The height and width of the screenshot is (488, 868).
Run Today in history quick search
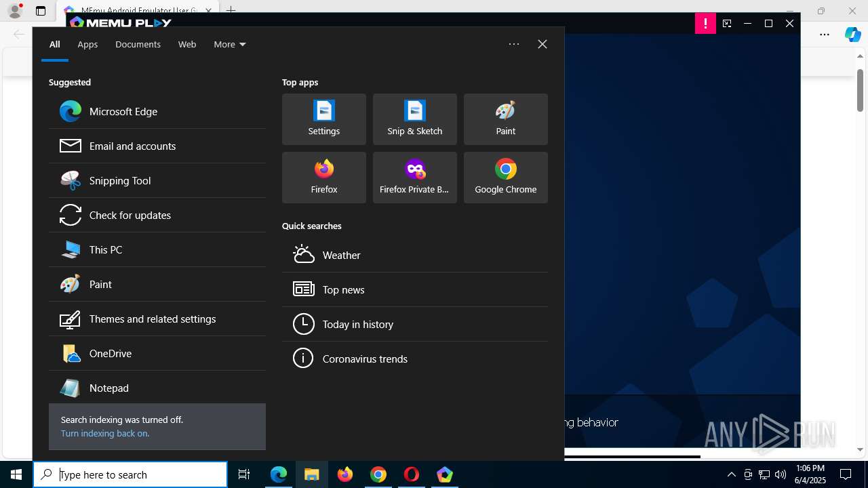(415, 324)
